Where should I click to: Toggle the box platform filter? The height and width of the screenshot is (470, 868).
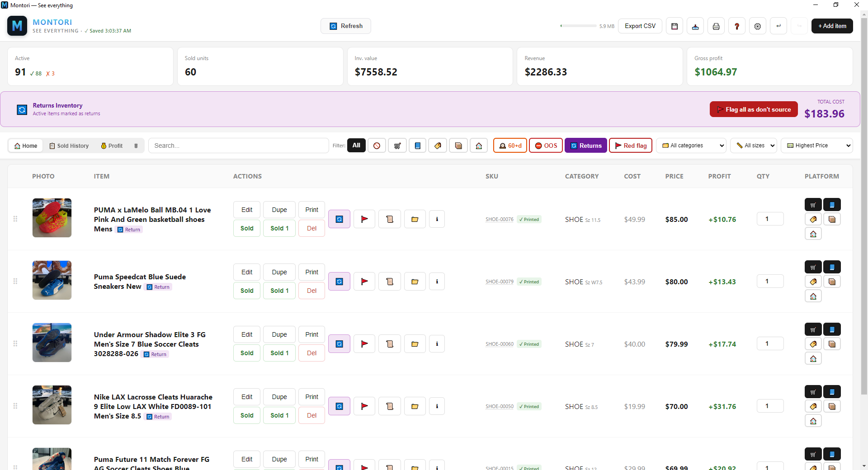tap(458, 146)
